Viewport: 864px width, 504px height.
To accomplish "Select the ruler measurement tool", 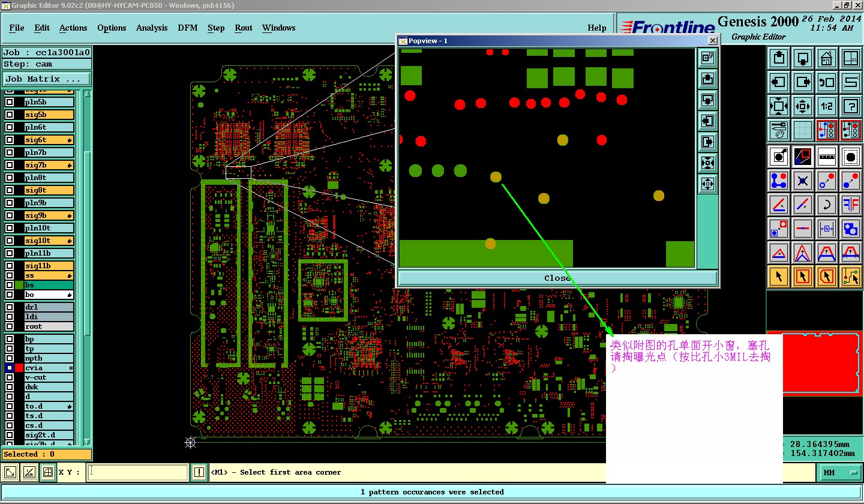I will click(x=827, y=157).
